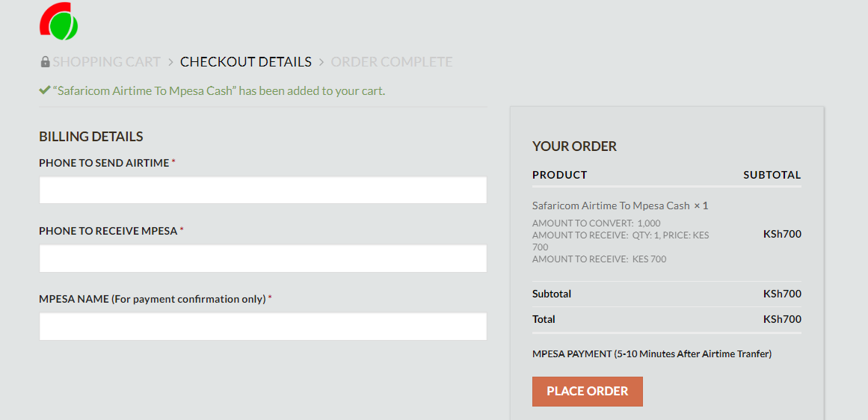Click the green checkmark success icon
The image size is (868, 420).
45,90
